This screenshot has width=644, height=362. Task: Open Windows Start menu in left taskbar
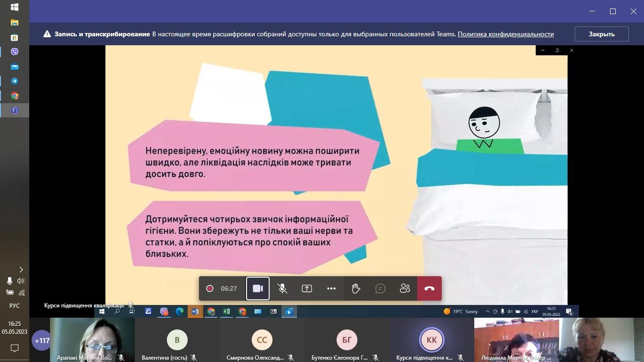point(15,8)
